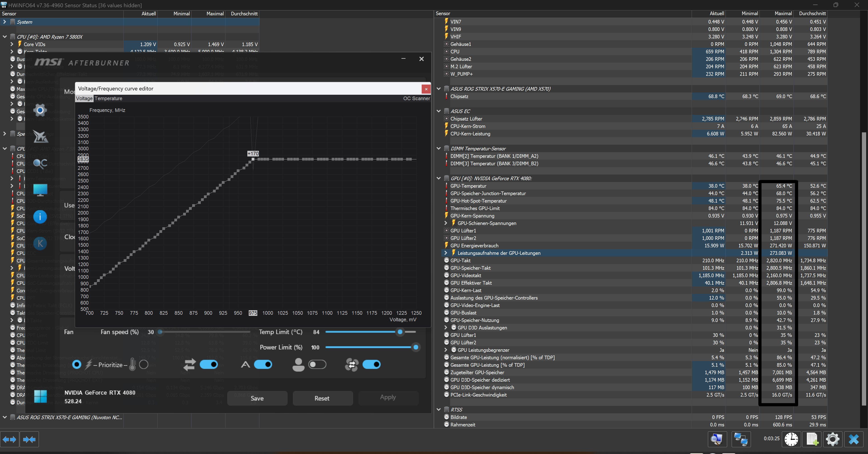This screenshot has height=454, width=868.
Task: Click lightning icon of GPU Energieverbrauch row
Action: pyautogui.click(x=447, y=245)
